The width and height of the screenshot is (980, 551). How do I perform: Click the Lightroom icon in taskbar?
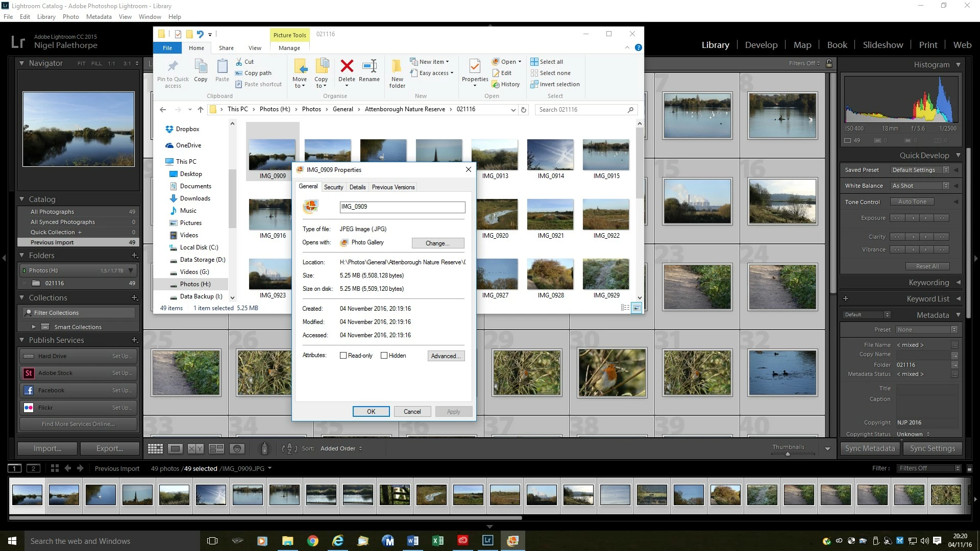(487, 541)
